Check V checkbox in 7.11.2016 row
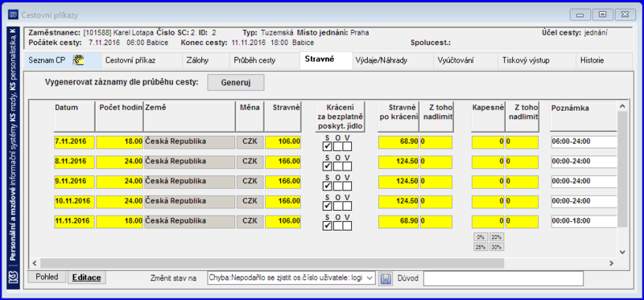 347,146
